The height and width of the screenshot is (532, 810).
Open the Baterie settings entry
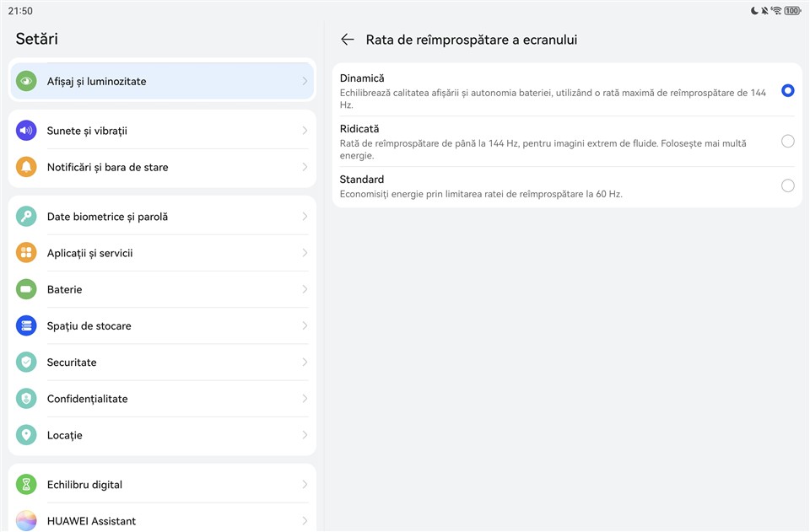point(65,289)
